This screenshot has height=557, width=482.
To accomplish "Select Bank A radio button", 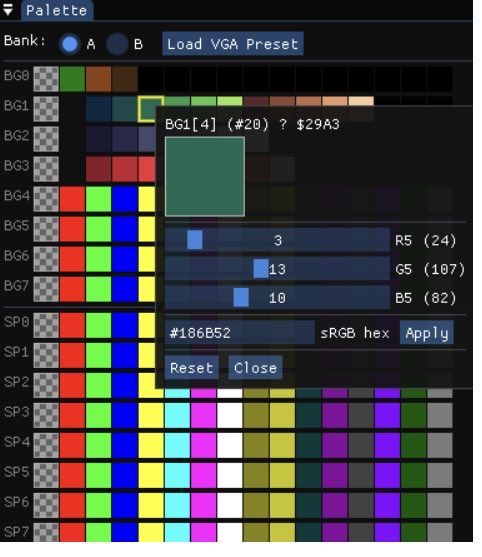I will coord(69,44).
